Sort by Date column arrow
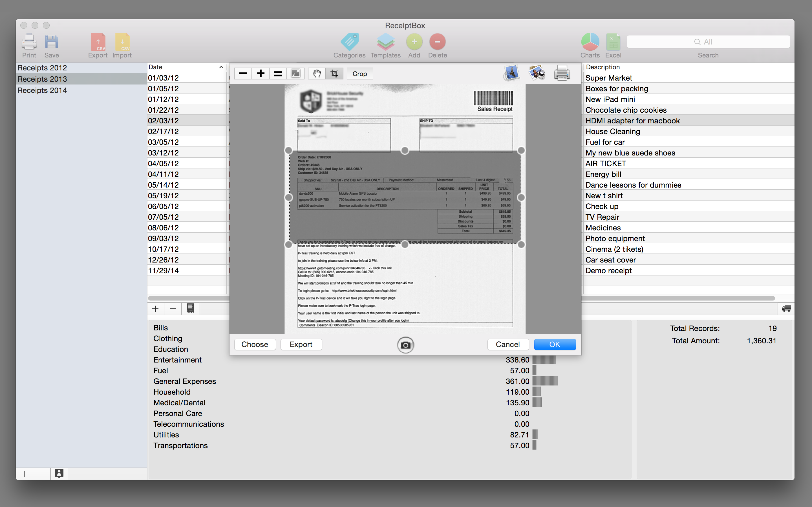 (221, 67)
